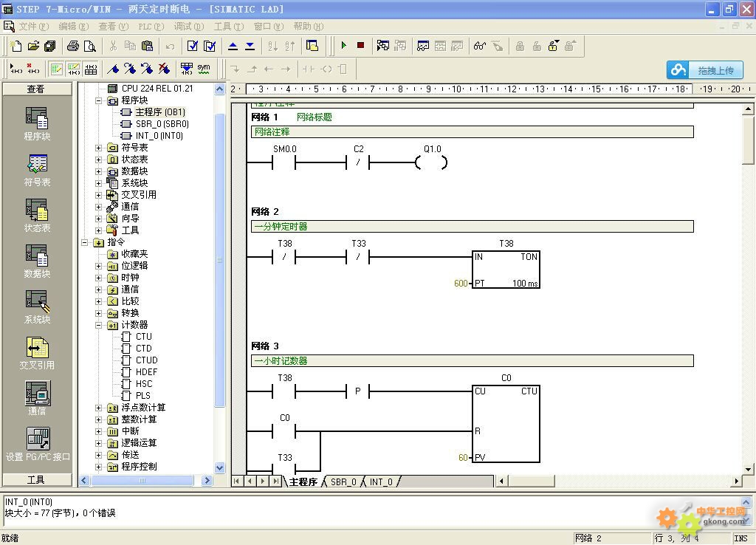756x545 pixels.
Task: Click the green Run PLC icon
Action: click(x=344, y=45)
